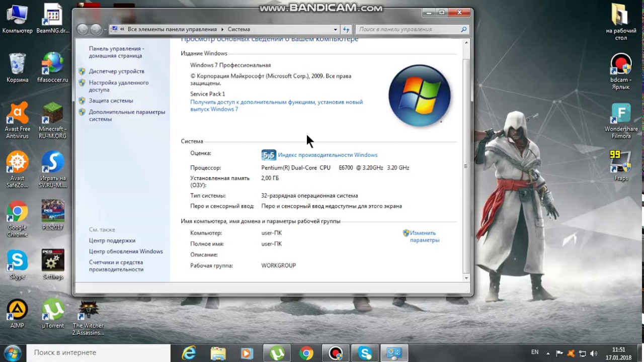Click 'Все элементы панели управления' breadcrumb
Screen dimensions: 644x362
[x=172, y=29]
